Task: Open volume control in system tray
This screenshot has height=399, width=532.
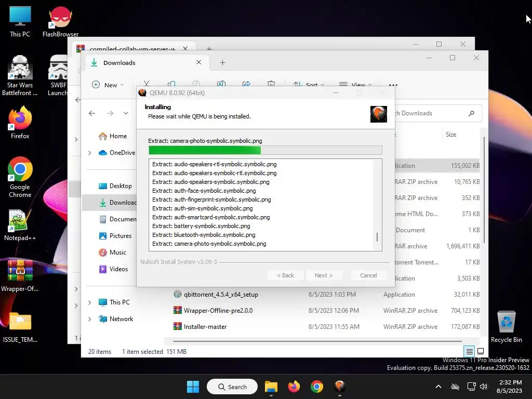Action: (x=484, y=387)
